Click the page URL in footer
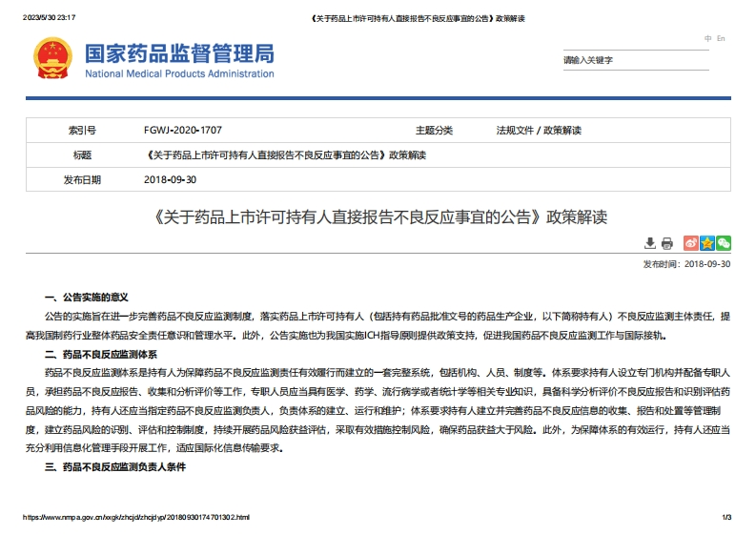 click(x=136, y=517)
